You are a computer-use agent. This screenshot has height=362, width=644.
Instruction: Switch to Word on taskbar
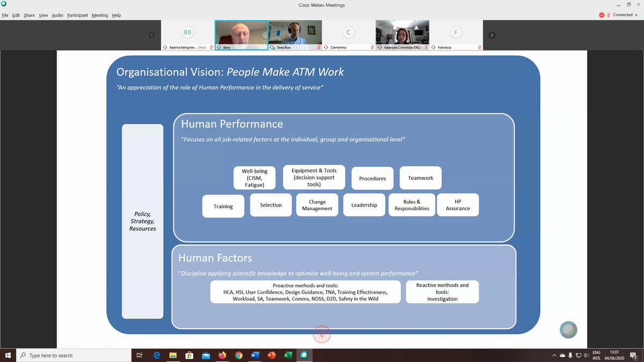click(255, 355)
